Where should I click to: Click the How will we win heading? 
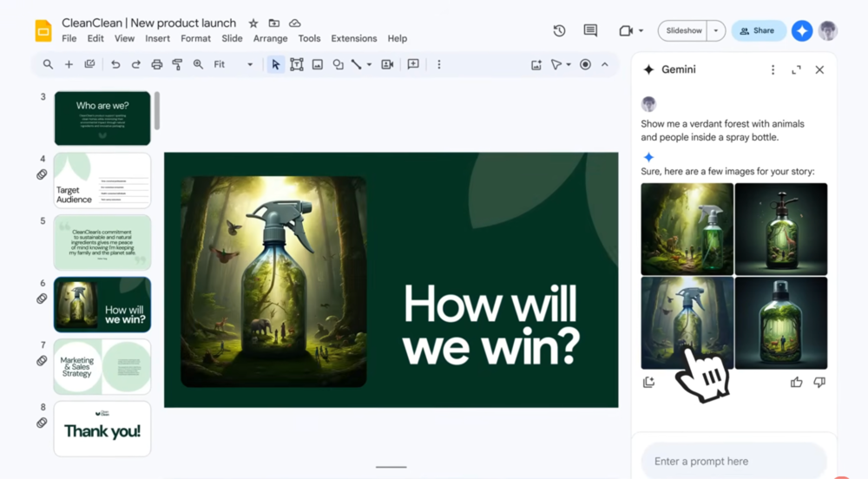click(491, 325)
